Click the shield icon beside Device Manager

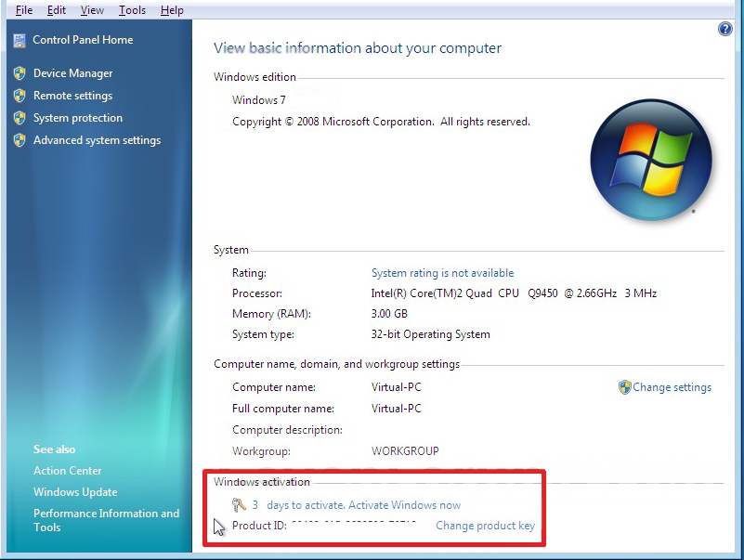[20, 73]
